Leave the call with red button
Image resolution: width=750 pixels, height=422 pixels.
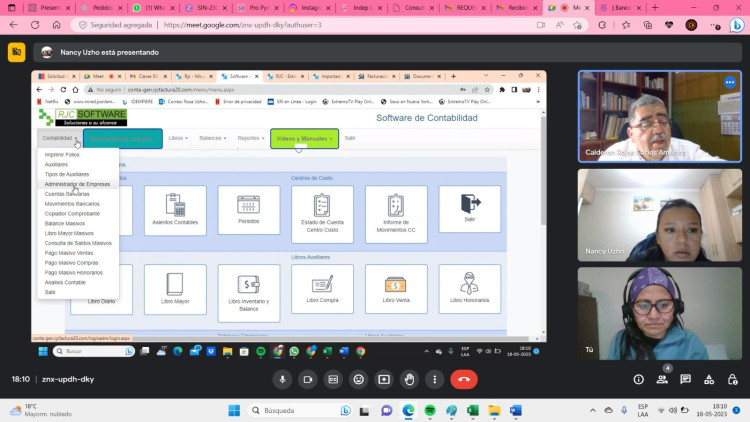pyautogui.click(x=463, y=379)
